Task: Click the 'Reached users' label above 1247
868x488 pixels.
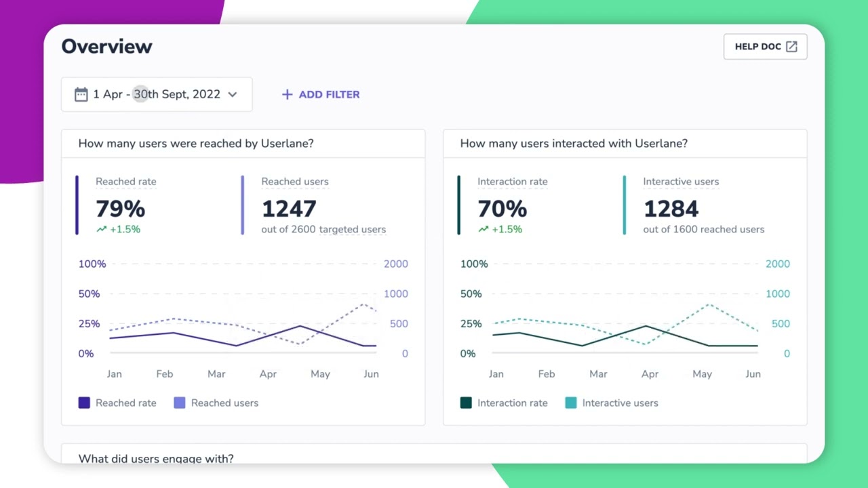Action: [x=295, y=182]
